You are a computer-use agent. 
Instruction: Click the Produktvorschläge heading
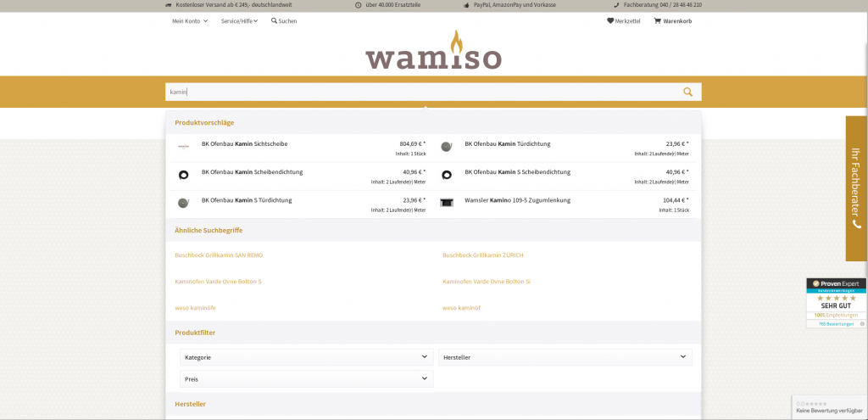(204, 122)
